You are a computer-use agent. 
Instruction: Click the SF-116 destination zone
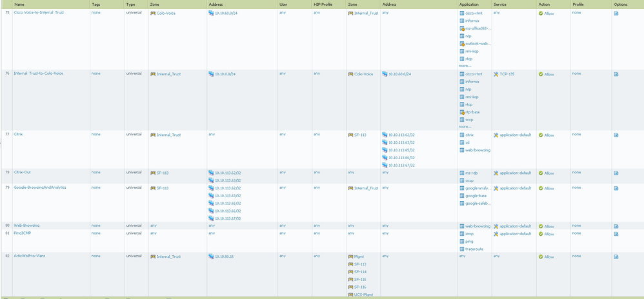click(x=360, y=287)
